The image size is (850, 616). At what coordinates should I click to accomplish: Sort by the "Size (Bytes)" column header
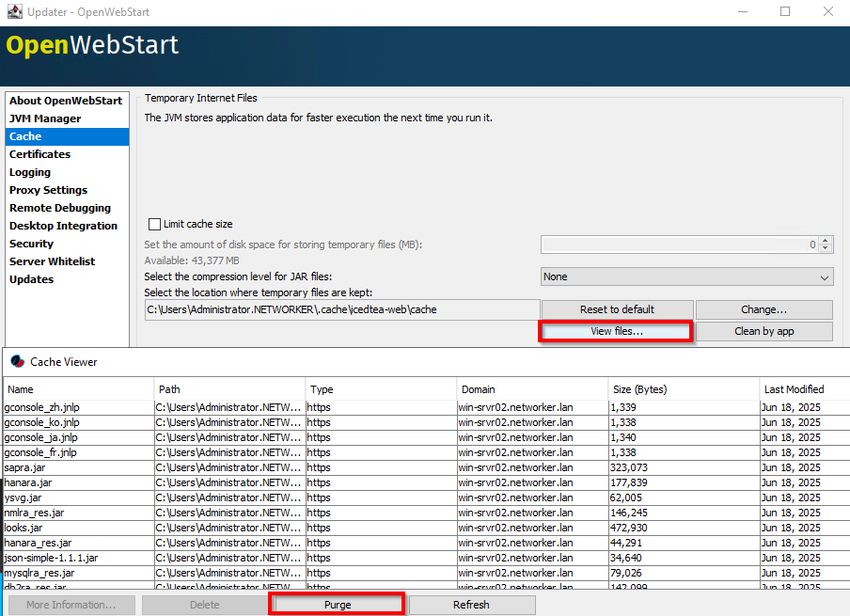click(x=684, y=388)
